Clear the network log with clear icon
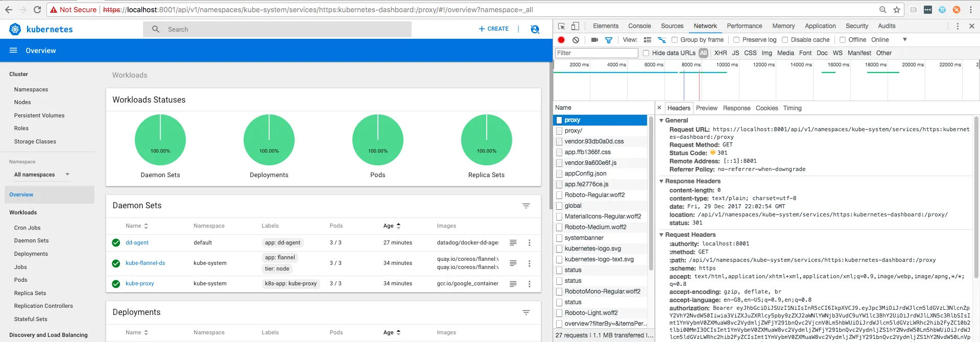This screenshot has height=342, width=980. point(576,40)
